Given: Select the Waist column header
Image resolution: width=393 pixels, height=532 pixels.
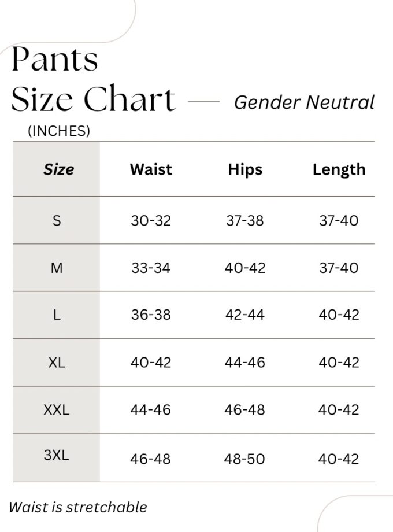Looking at the screenshot, I should coord(151,169).
